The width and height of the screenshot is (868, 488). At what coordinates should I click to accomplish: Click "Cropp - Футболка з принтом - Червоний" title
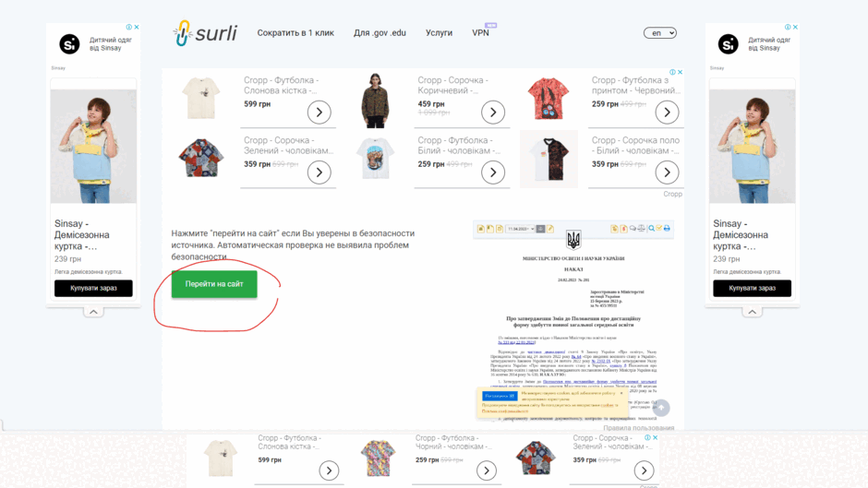tap(635, 85)
